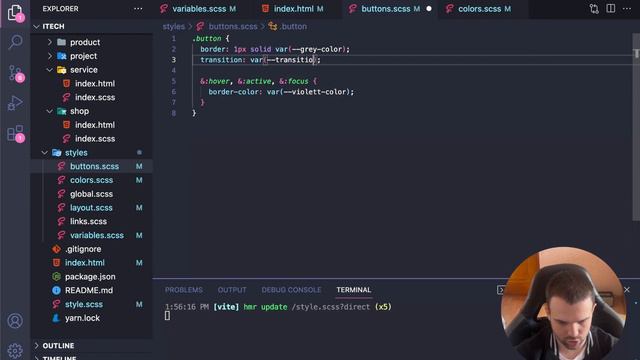Open package.json in the file tree
Viewport: 640px width, 360px height.
point(91,277)
